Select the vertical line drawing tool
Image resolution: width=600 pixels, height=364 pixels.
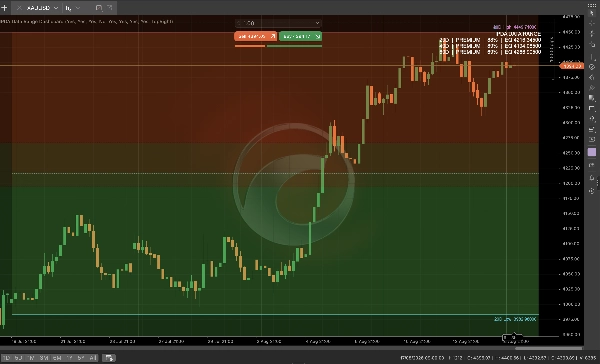(x=592, y=56)
